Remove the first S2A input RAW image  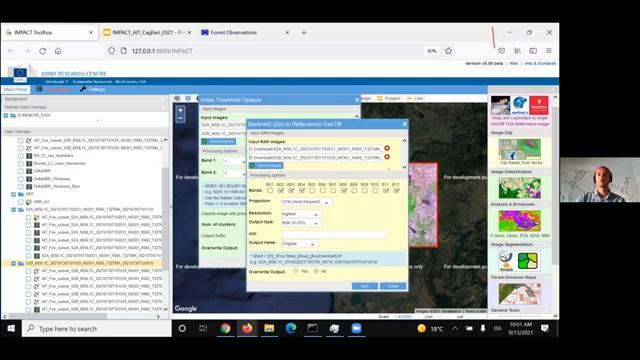pos(387,148)
